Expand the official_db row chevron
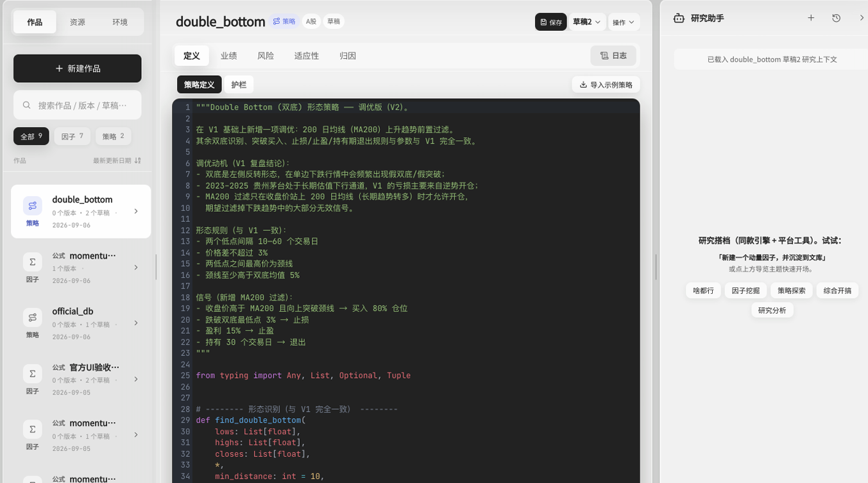The width and height of the screenshot is (868, 483). tap(135, 323)
